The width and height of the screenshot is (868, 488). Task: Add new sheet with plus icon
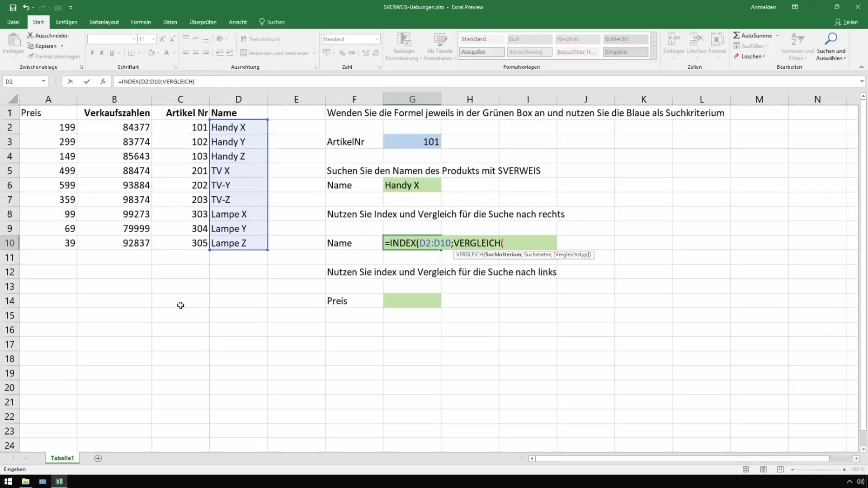(98, 458)
